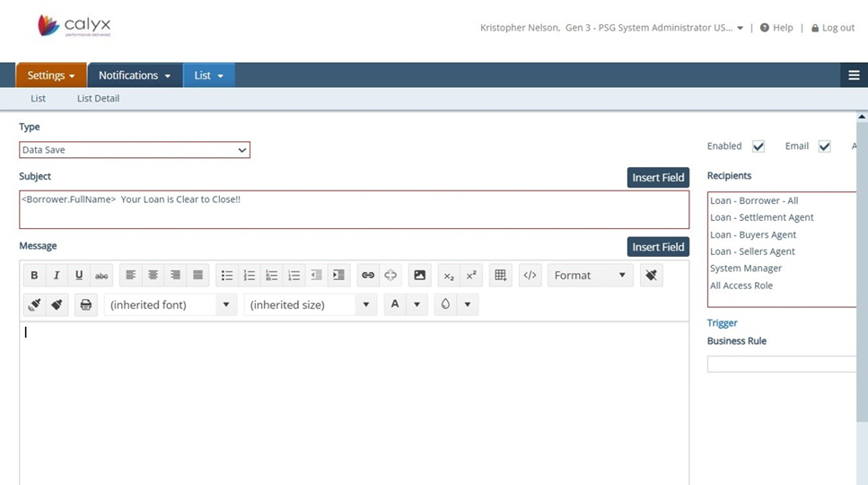The height and width of the screenshot is (485, 868).
Task: Open the Settings menu
Action: tap(51, 75)
